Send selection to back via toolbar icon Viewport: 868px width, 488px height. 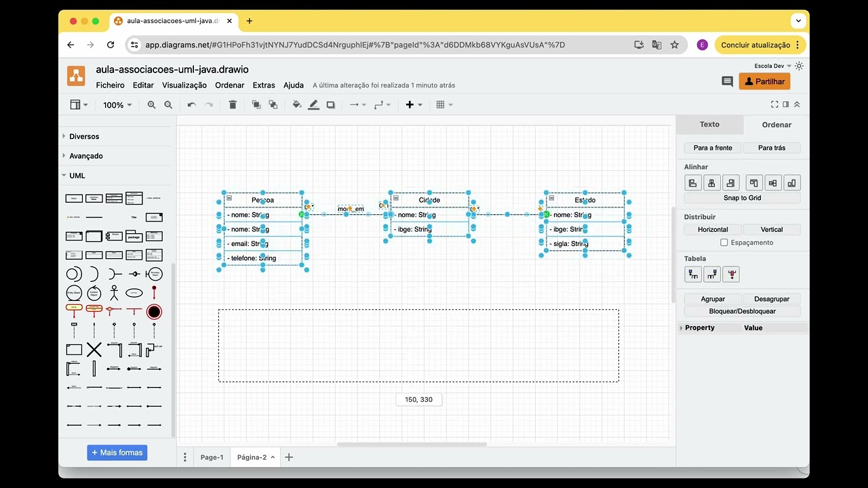tap(273, 105)
